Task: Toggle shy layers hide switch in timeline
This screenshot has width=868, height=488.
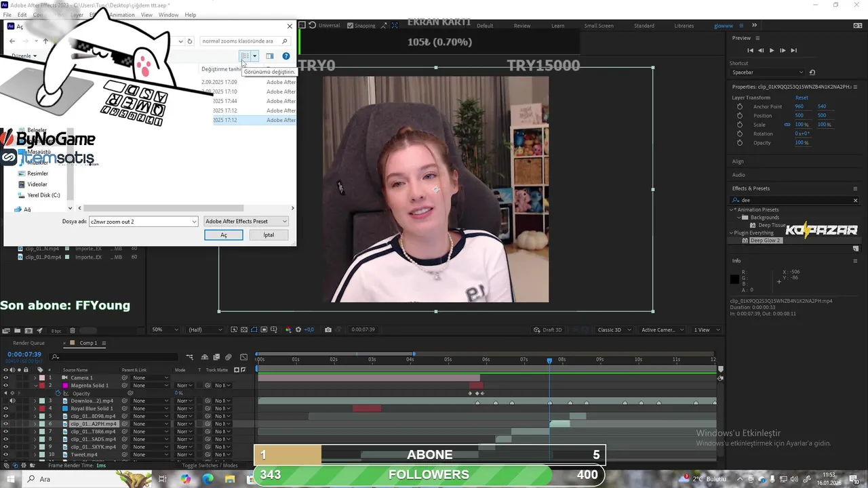Action: coord(205,357)
